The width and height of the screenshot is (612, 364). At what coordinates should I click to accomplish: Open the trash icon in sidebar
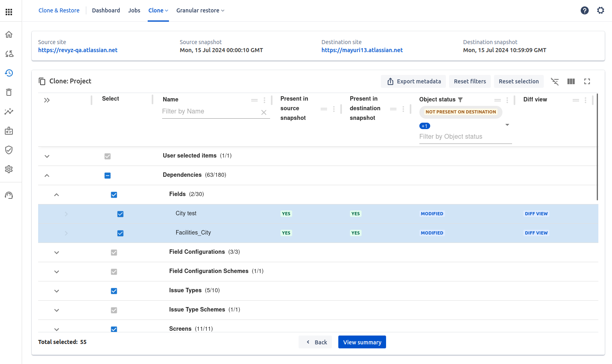9,92
